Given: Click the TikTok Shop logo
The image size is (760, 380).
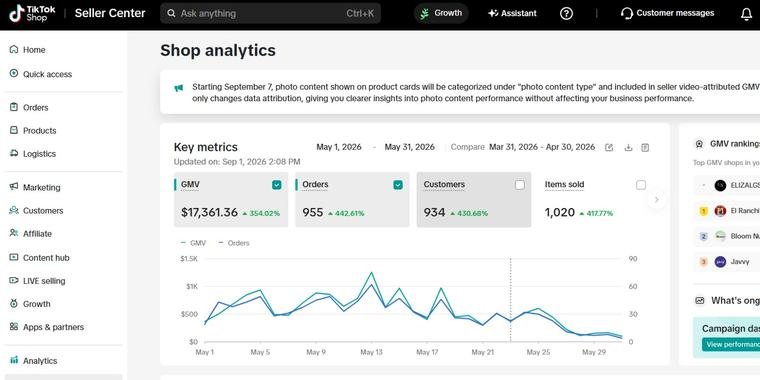Looking at the screenshot, I should coord(32,14).
